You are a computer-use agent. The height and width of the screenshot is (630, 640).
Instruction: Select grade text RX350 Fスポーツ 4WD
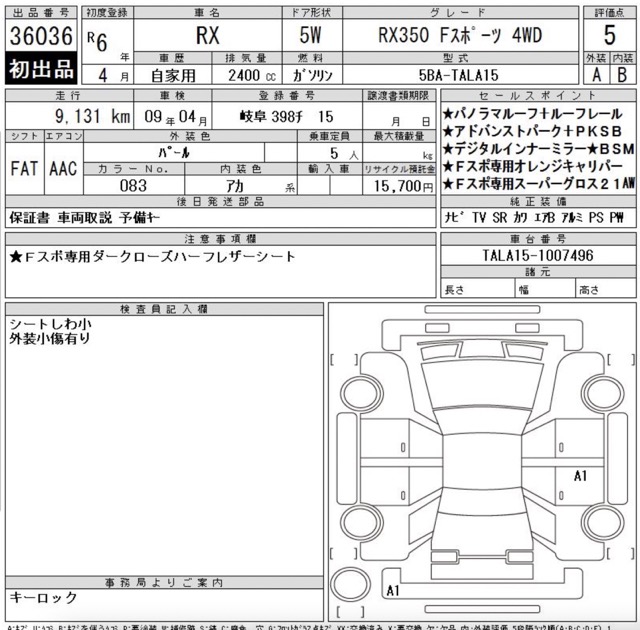pyautogui.click(x=460, y=35)
